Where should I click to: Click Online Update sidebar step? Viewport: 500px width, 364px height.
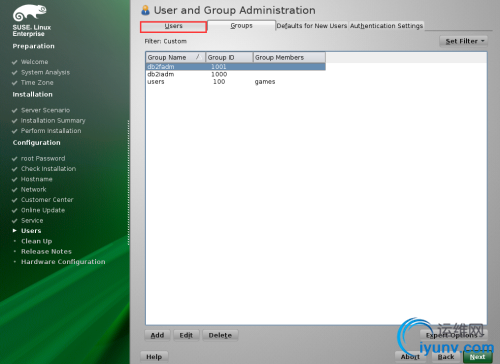click(x=43, y=210)
